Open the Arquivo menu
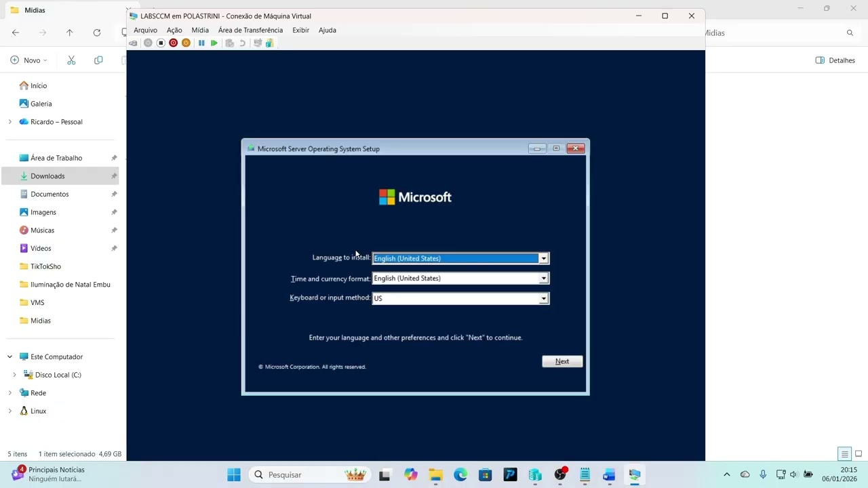Viewport: 868px width, 488px height. (145, 30)
